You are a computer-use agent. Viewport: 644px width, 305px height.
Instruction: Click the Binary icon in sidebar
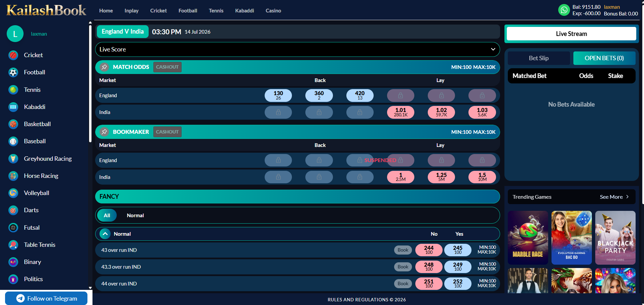(13, 262)
